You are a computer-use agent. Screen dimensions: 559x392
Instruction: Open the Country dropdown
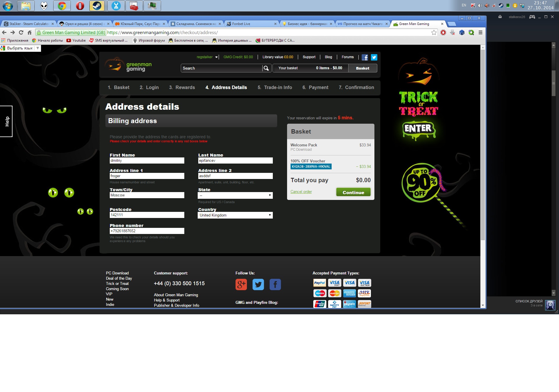coord(235,215)
